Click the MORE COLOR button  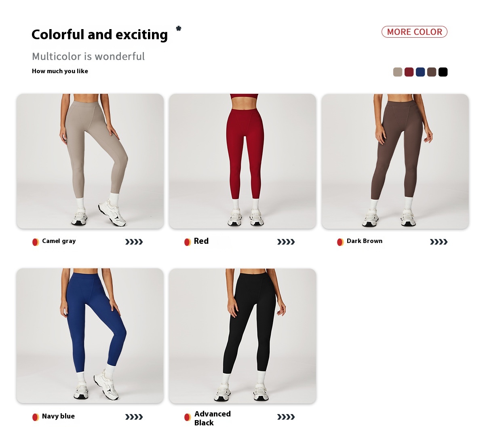(414, 32)
